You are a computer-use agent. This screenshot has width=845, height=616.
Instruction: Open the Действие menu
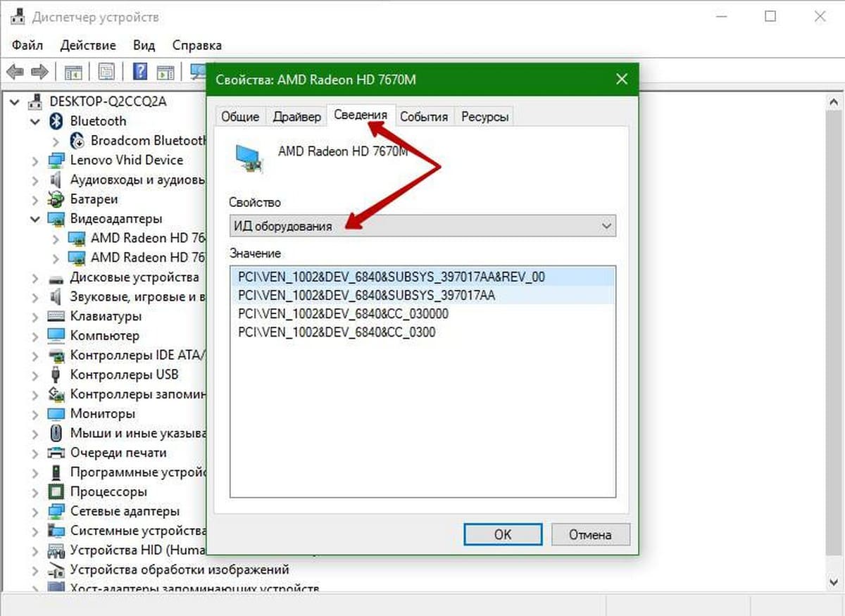coord(88,45)
